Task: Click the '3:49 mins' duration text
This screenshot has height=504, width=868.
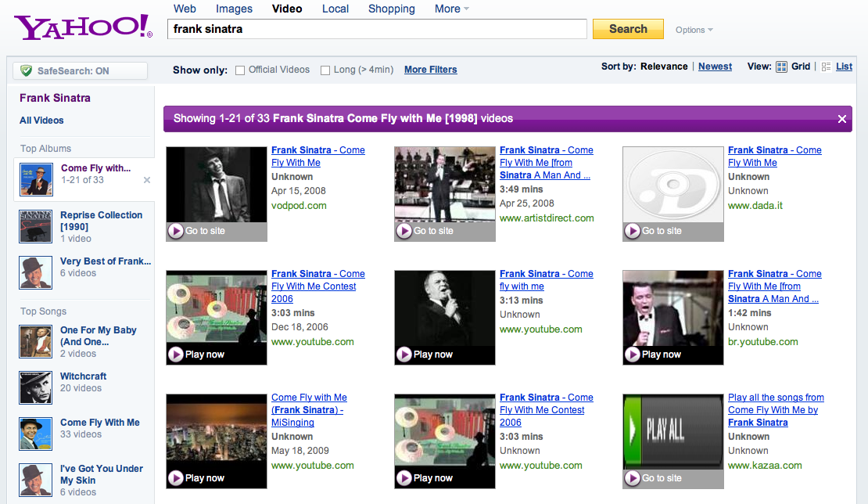Action: click(x=522, y=189)
